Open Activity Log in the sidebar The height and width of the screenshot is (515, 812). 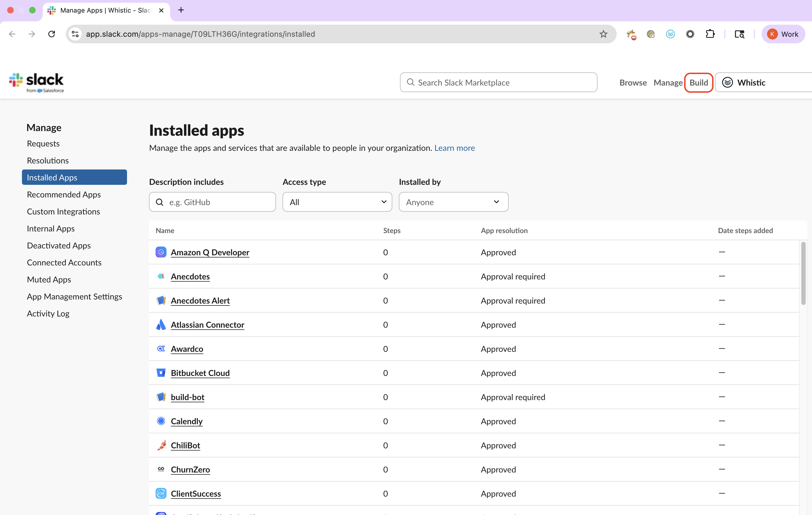(48, 313)
